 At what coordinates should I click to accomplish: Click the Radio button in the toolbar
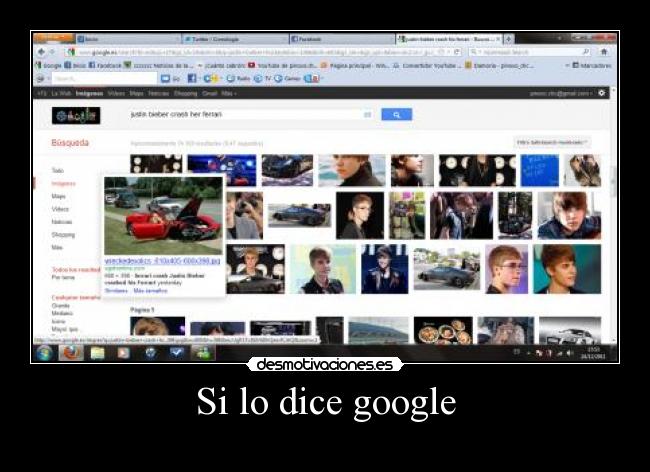(x=238, y=78)
